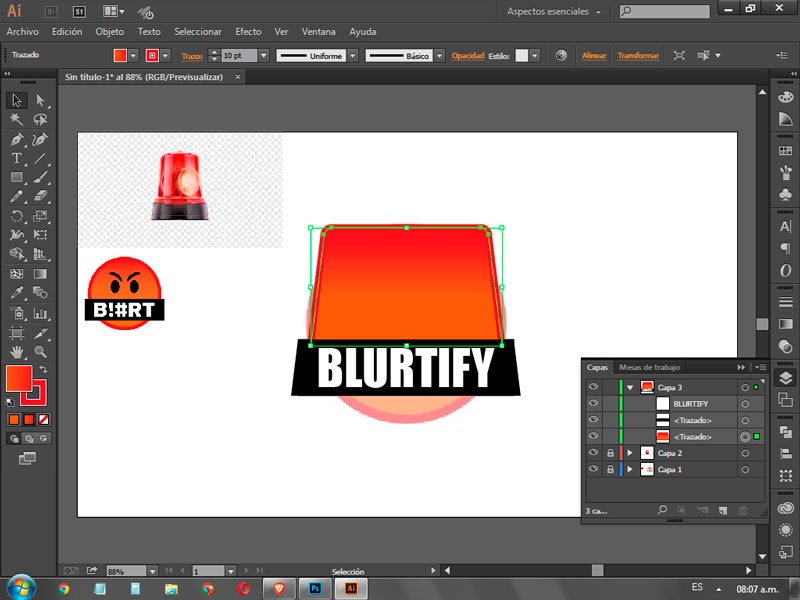
Task: Open the Symbols panel club icon
Action: 786,194
